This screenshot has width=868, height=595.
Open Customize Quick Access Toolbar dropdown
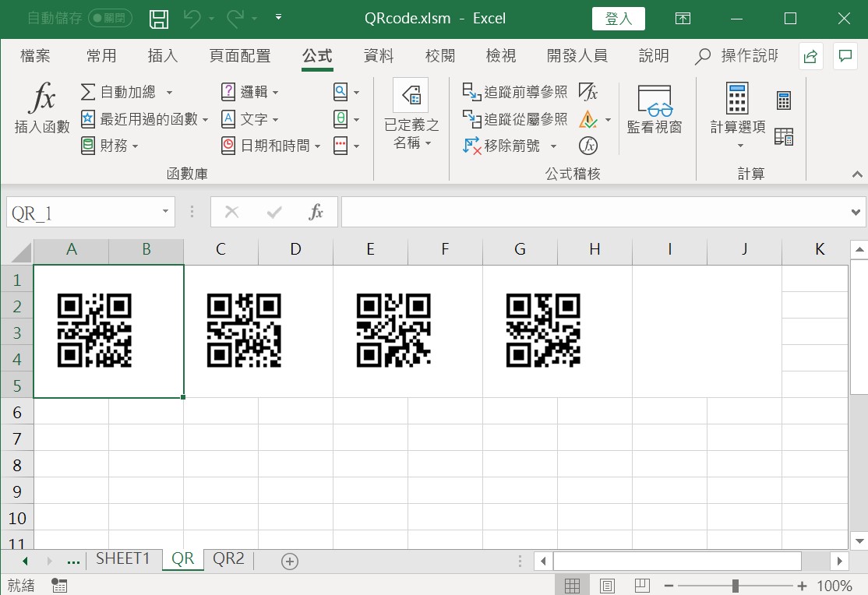[278, 18]
